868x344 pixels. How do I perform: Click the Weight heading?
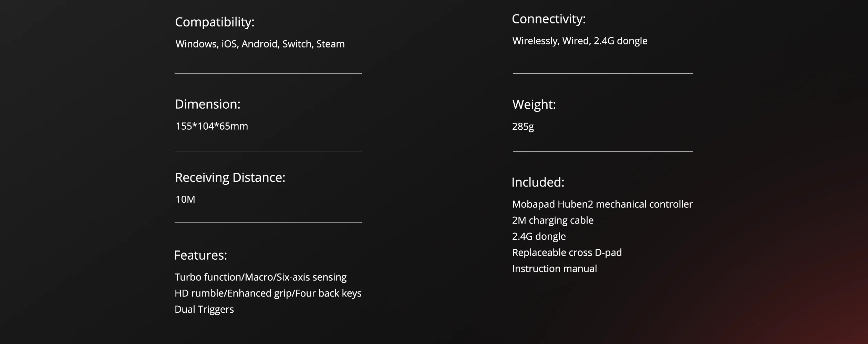tap(534, 105)
